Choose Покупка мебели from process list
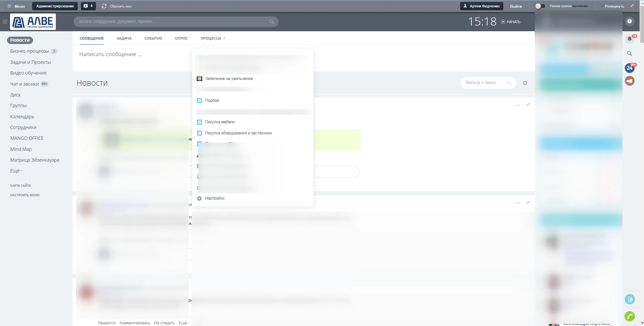The height and width of the screenshot is (326, 644). tap(219, 122)
